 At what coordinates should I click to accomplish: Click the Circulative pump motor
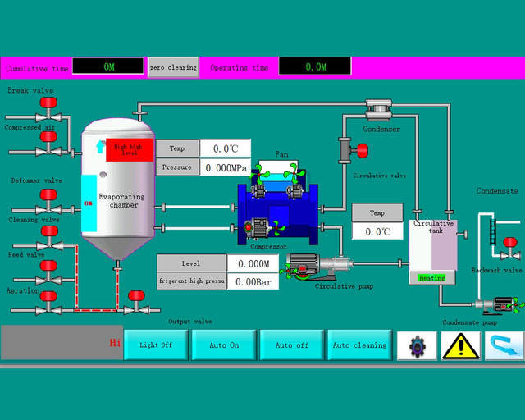(x=303, y=267)
